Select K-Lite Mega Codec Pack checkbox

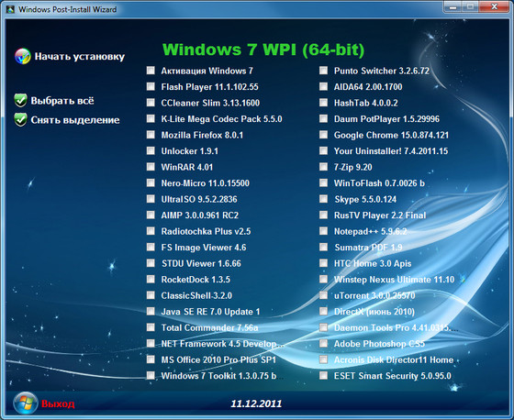pyautogui.click(x=151, y=118)
